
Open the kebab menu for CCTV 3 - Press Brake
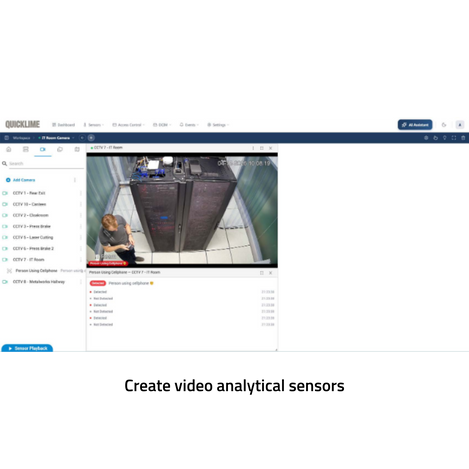pyautogui.click(x=81, y=226)
